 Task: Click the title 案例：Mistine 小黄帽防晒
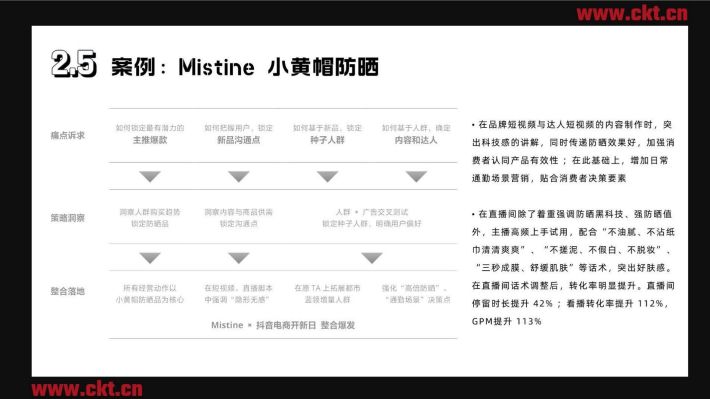(245, 67)
